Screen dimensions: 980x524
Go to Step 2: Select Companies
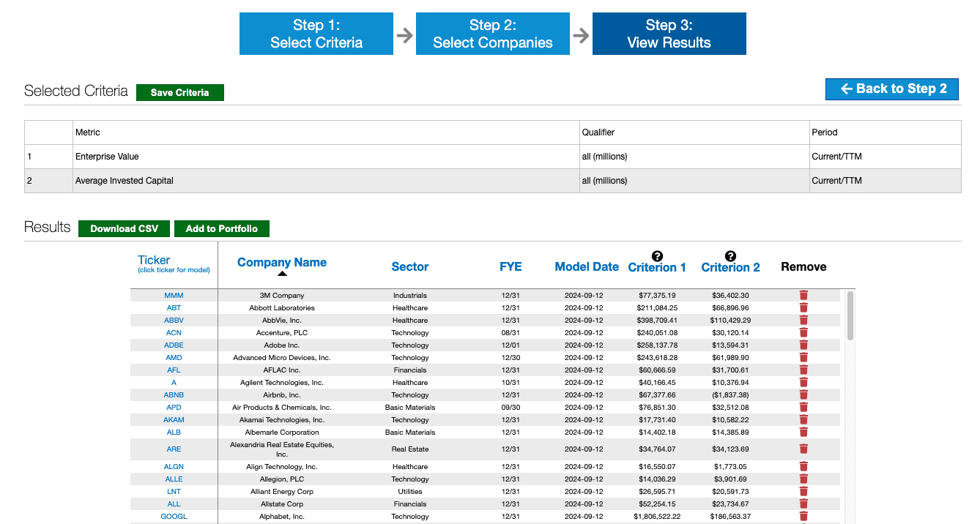[493, 34]
